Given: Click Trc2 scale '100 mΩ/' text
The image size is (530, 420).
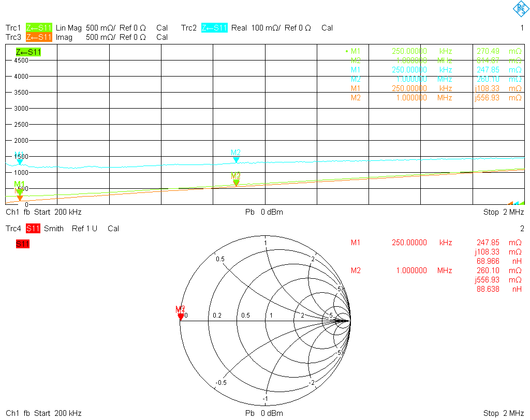Looking at the screenshot, I should (x=266, y=28).
